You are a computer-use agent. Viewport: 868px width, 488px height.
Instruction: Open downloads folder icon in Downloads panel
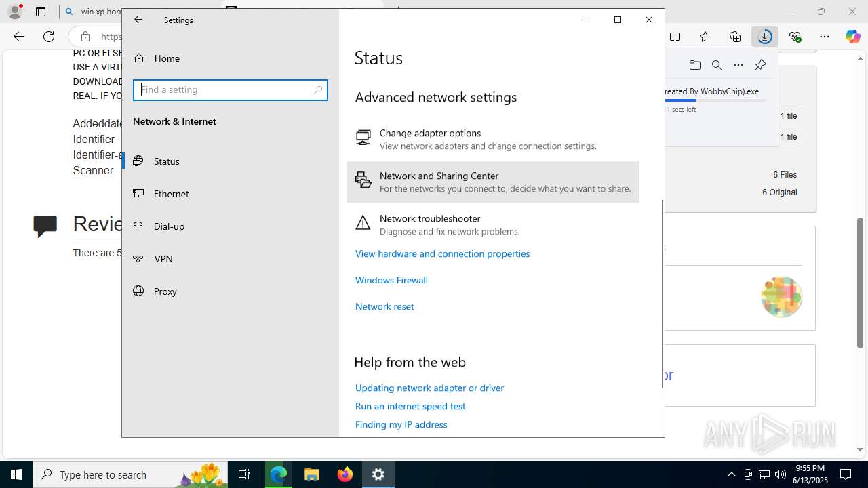pos(694,65)
